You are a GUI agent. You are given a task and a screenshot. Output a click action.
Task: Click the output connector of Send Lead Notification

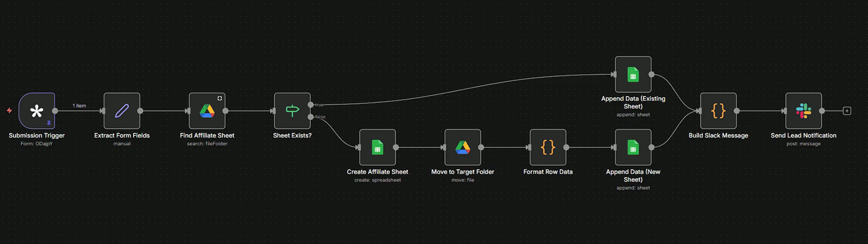click(822, 111)
